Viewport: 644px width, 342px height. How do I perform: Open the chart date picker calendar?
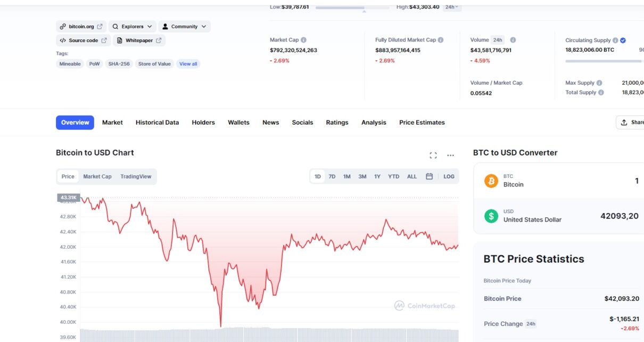(x=430, y=177)
